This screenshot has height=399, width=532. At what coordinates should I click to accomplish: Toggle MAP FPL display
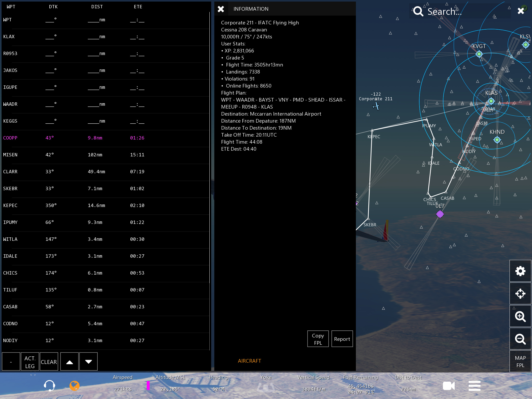[520, 361]
